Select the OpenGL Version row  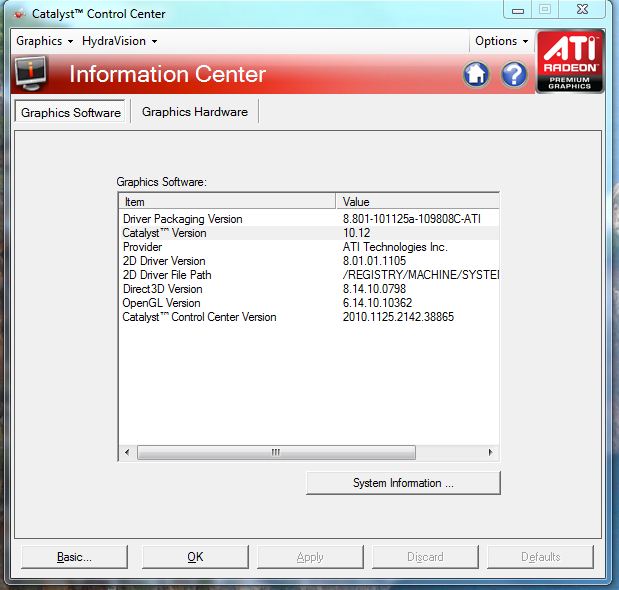tap(309, 303)
